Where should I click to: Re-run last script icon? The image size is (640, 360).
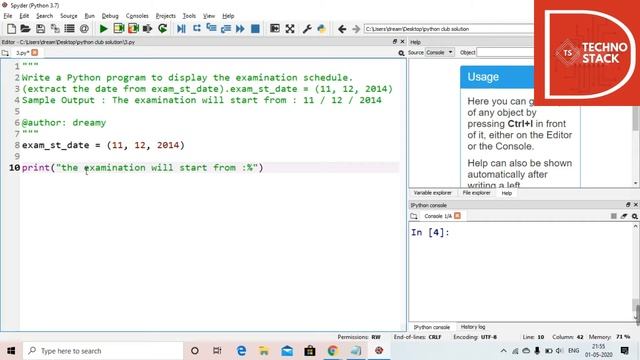pos(162,29)
